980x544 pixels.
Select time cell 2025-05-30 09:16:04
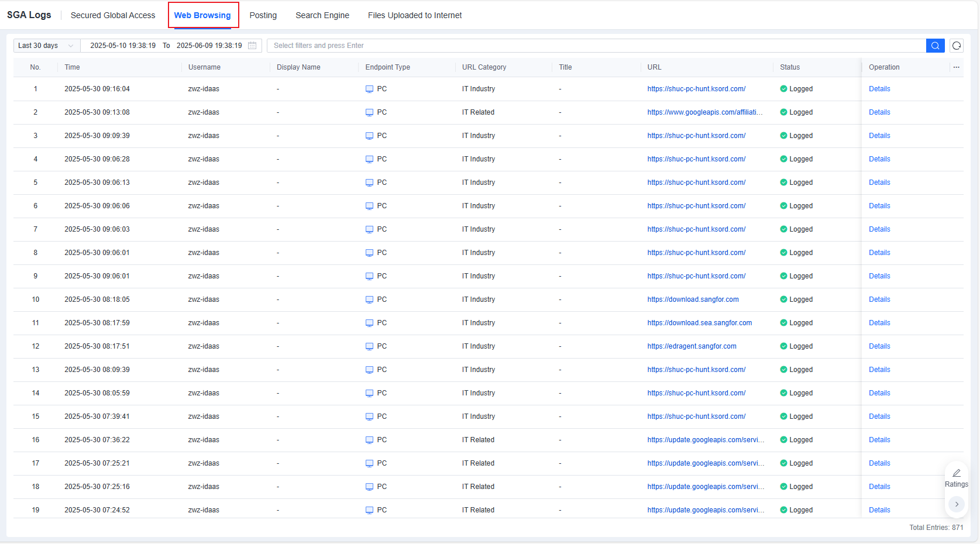pyautogui.click(x=97, y=89)
